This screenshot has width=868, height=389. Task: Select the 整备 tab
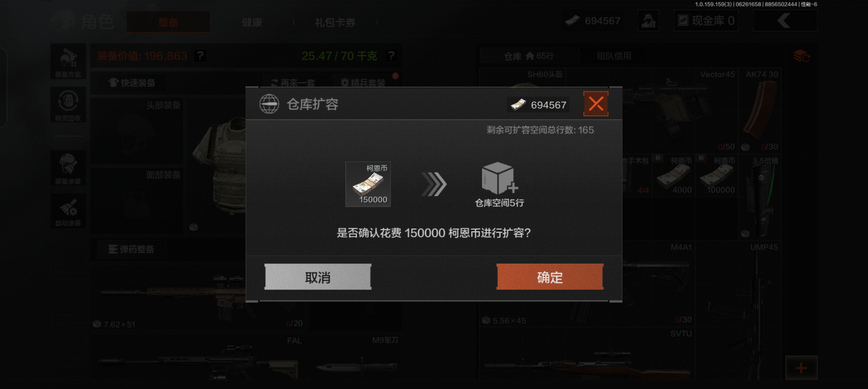coord(168,22)
